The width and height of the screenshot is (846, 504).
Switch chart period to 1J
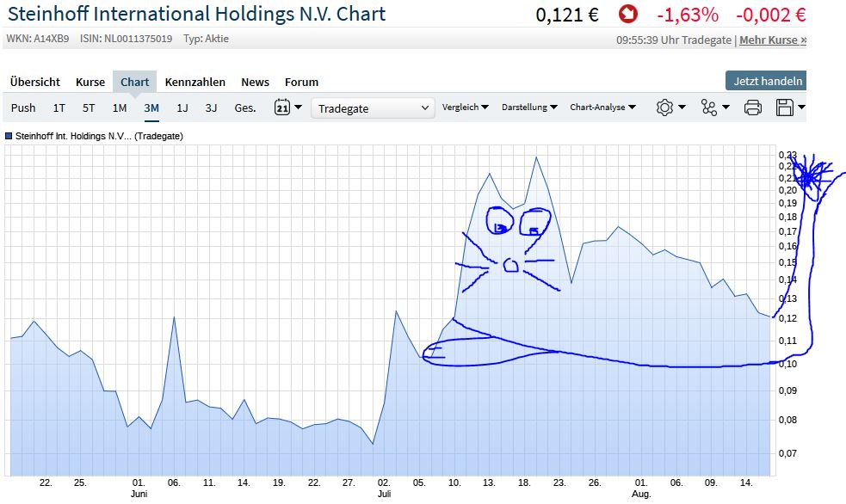pyautogui.click(x=182, y=108)
